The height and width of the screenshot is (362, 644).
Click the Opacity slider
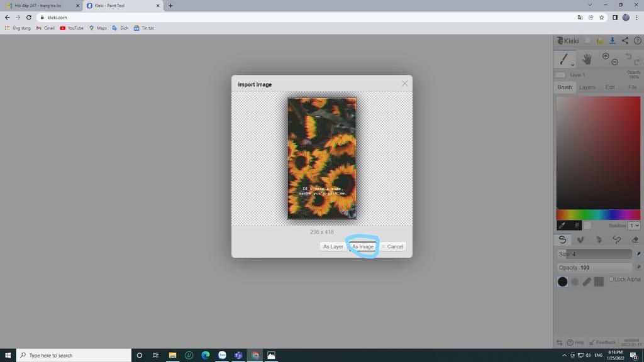pyautogui.click(x=594, y=268)
